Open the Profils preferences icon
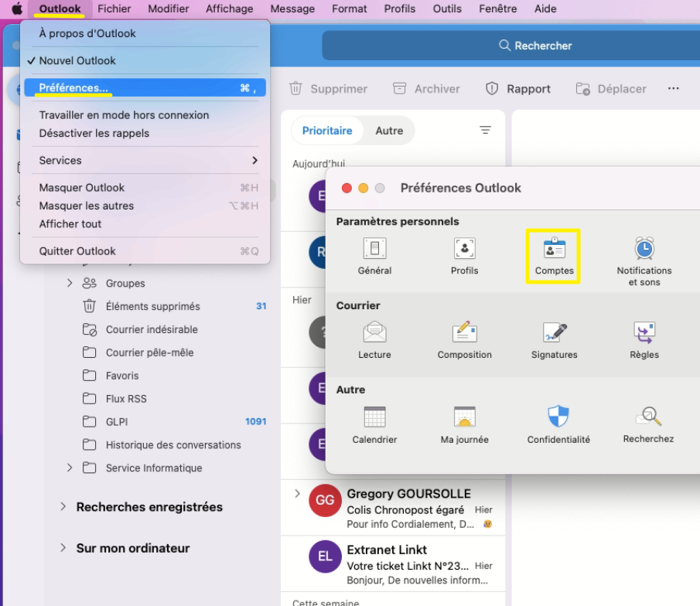Screen dimensions: 700x606 coord(464,256)
